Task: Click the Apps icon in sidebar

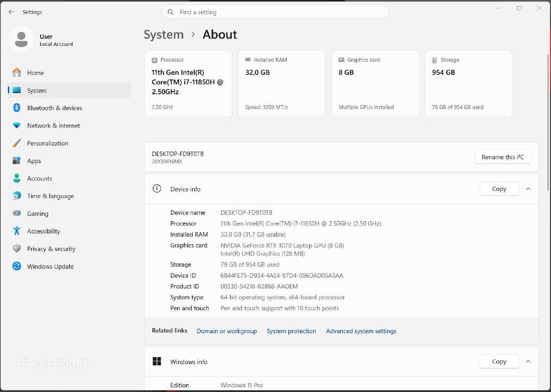Action: (17, 161)
